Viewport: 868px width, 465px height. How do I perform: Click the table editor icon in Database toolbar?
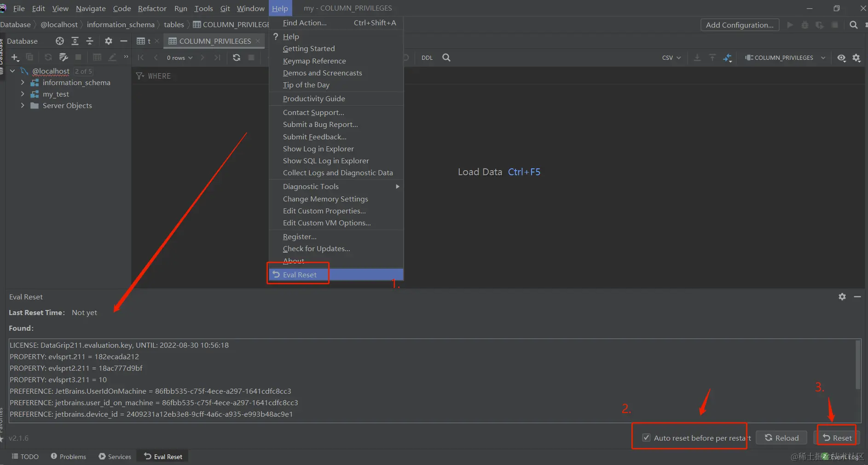[x=97, y=57]
